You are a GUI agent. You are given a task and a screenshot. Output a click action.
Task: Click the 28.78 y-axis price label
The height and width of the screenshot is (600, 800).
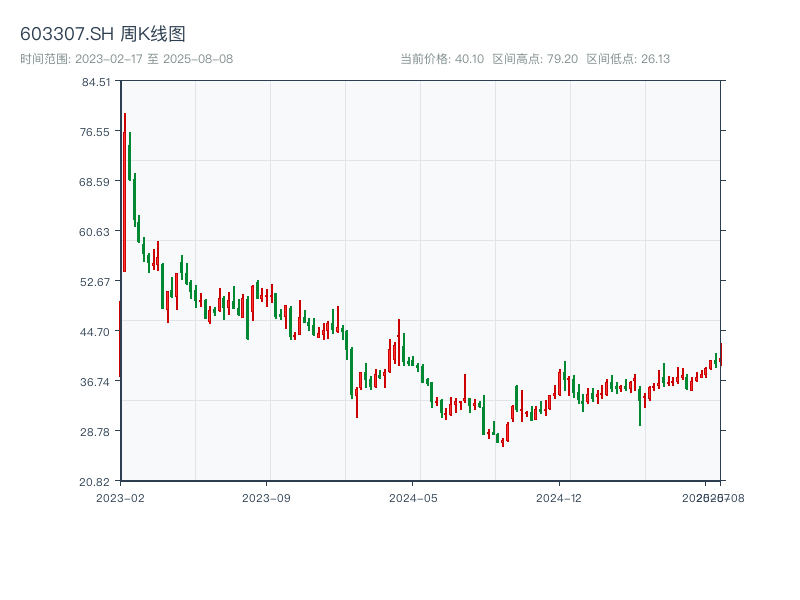point(97,432)
